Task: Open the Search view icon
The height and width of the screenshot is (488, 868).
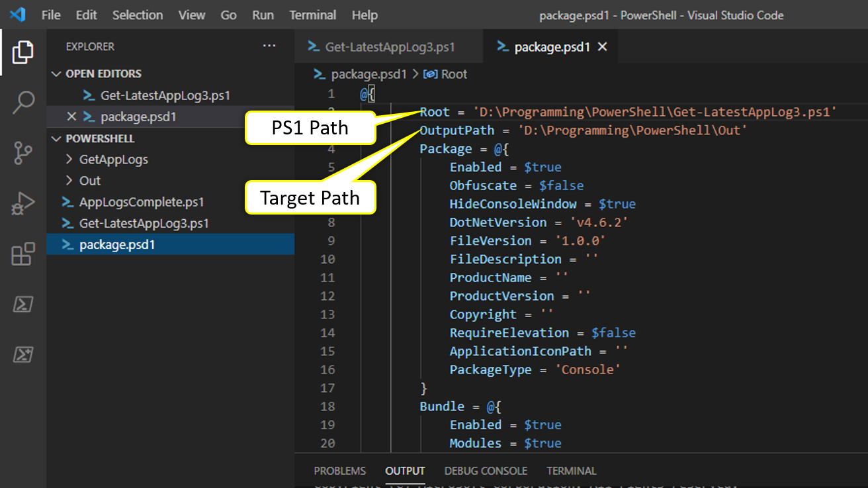Action: [23, 103]
